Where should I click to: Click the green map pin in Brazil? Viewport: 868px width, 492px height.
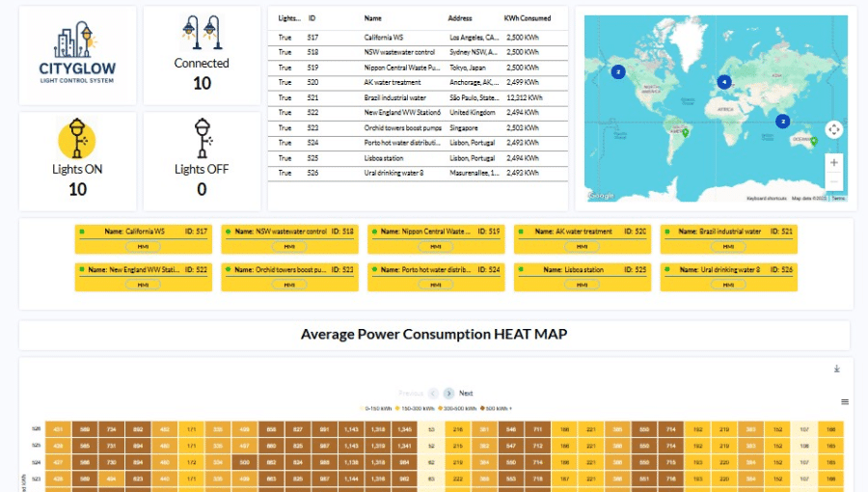686,133
